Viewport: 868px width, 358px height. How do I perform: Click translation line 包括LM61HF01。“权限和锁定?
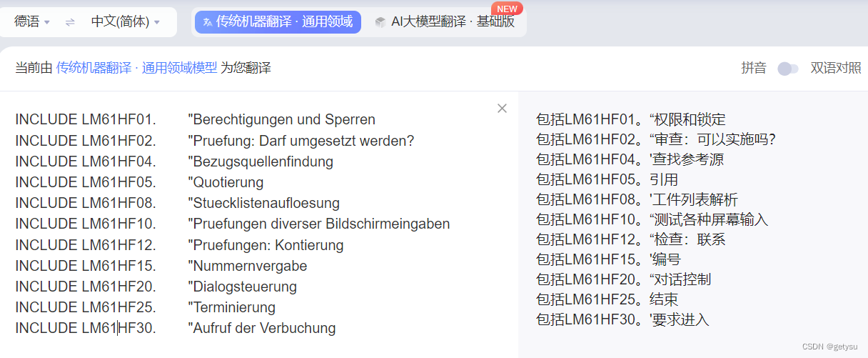630,119
